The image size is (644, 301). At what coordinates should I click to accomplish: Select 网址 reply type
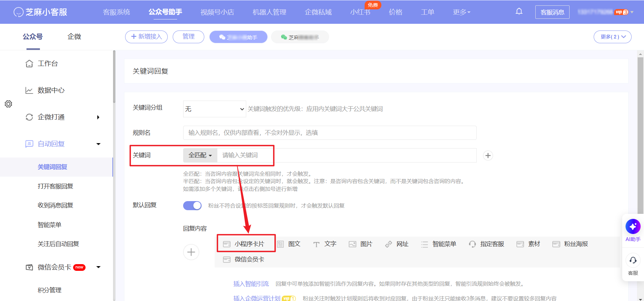[397, 244]
